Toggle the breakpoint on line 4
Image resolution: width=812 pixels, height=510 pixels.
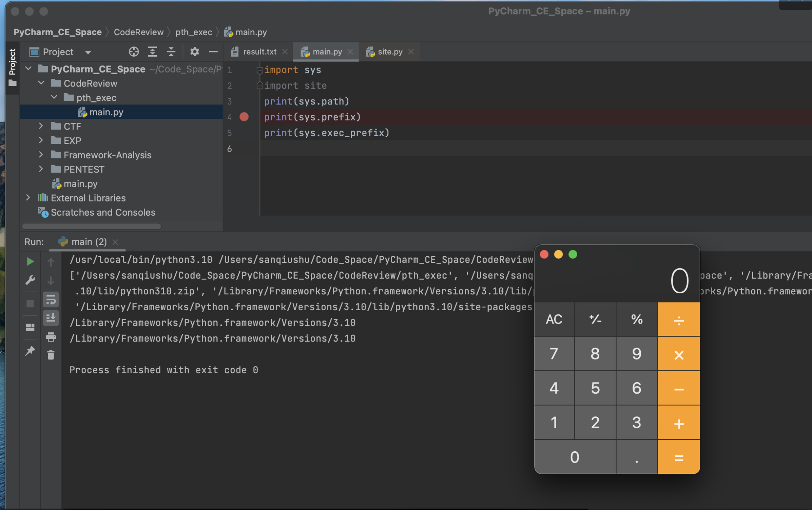pyautogui.click(x=244, y=117)
